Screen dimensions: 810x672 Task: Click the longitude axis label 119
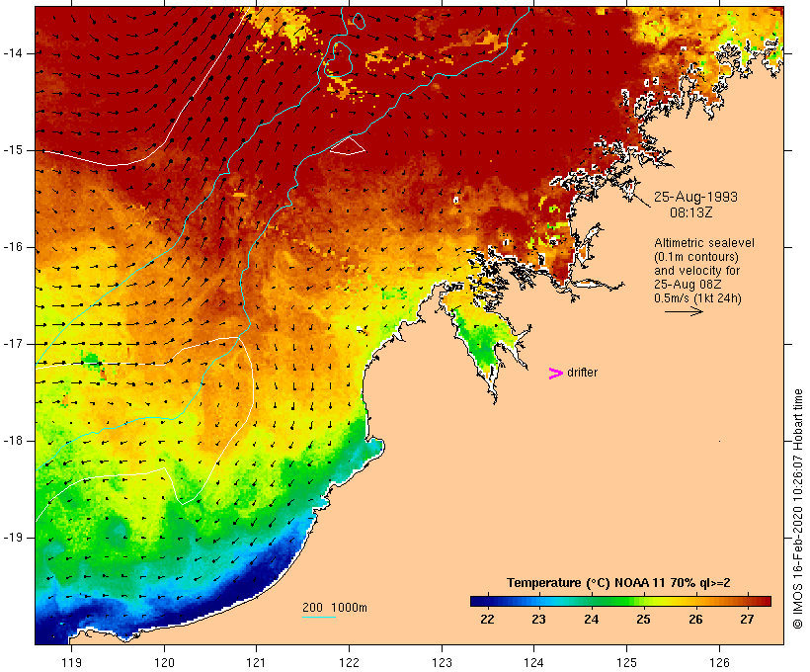pyautogui.click(x=71, y=662)
